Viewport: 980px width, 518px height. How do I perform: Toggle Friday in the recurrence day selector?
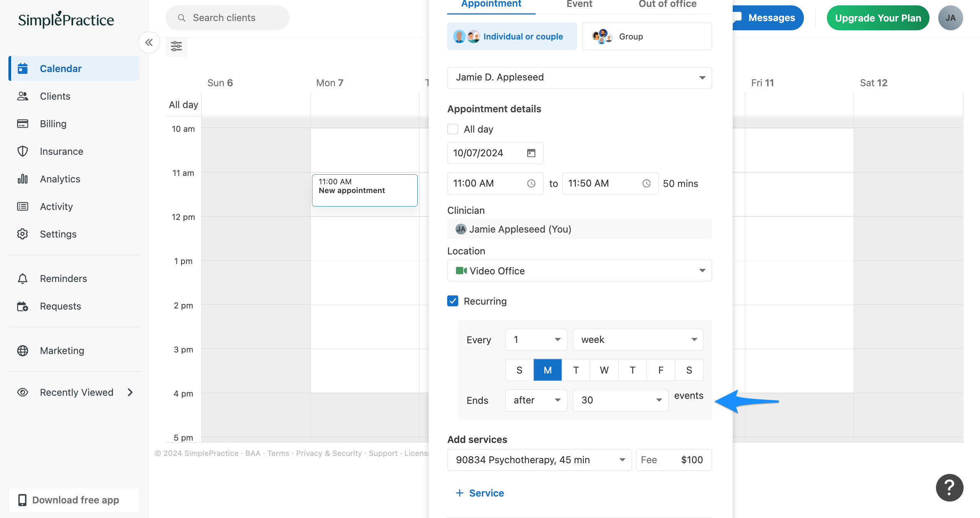661,370
